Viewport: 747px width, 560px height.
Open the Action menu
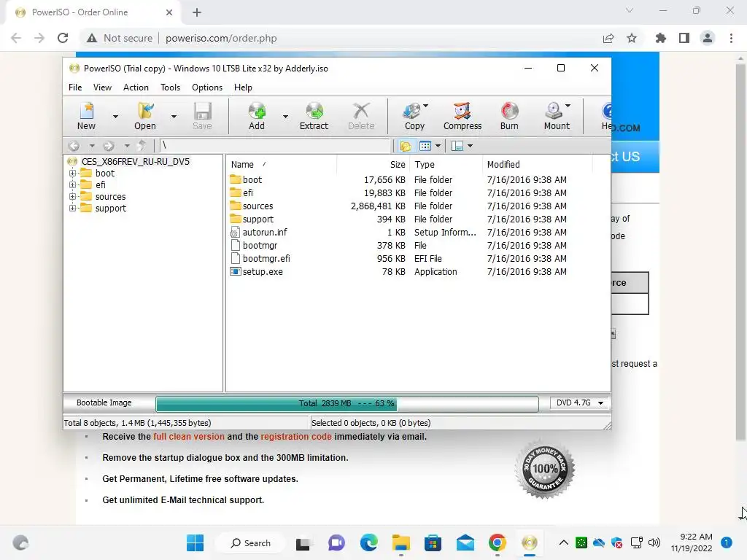[136, 87]
